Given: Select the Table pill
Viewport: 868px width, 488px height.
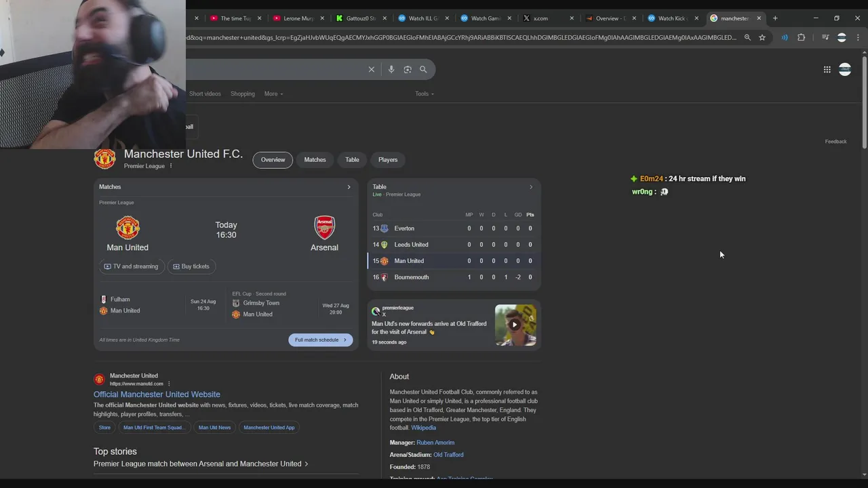Looking at the screenshot, I should [352, 160].
